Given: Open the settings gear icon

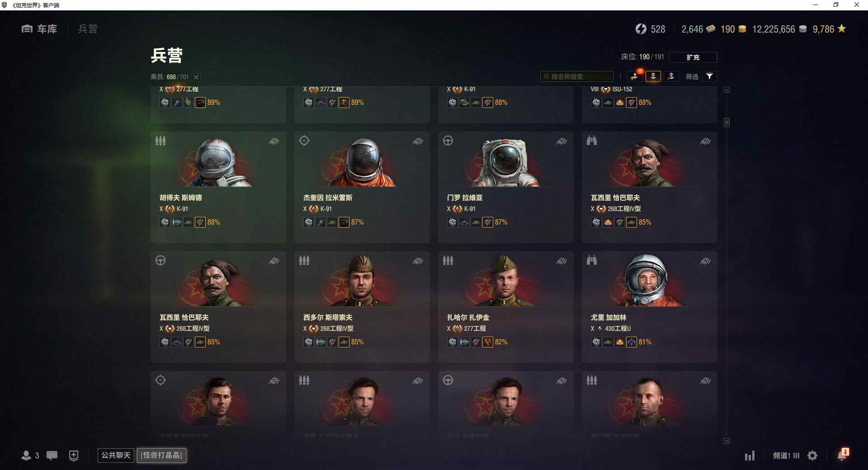Looking at the screenshot, I should [x=812, y=456].
